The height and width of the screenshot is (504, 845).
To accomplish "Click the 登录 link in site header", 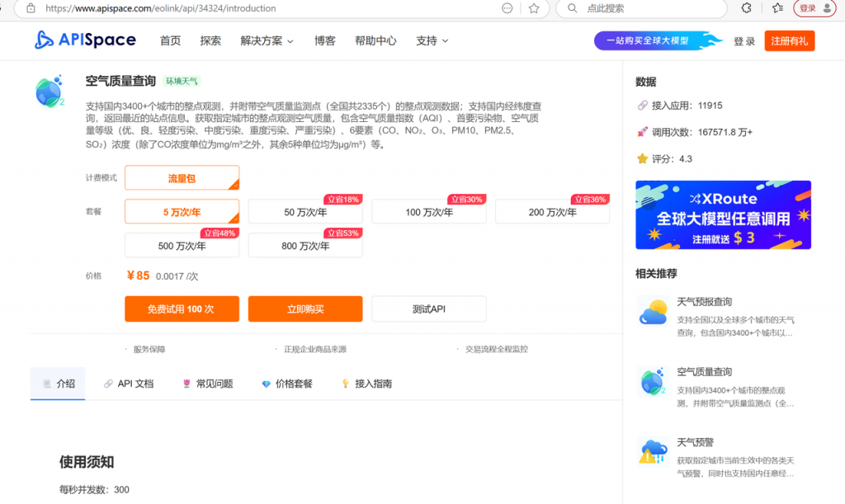I will (744, 41).
